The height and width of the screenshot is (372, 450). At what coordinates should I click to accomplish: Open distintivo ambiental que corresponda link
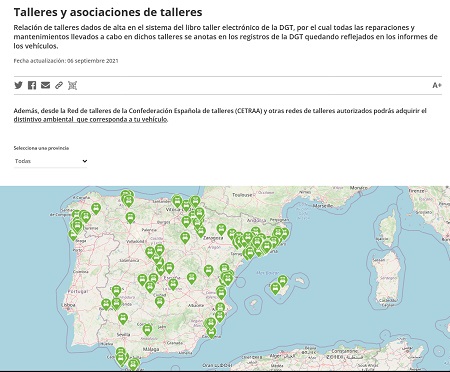click(x=90, y=119)
